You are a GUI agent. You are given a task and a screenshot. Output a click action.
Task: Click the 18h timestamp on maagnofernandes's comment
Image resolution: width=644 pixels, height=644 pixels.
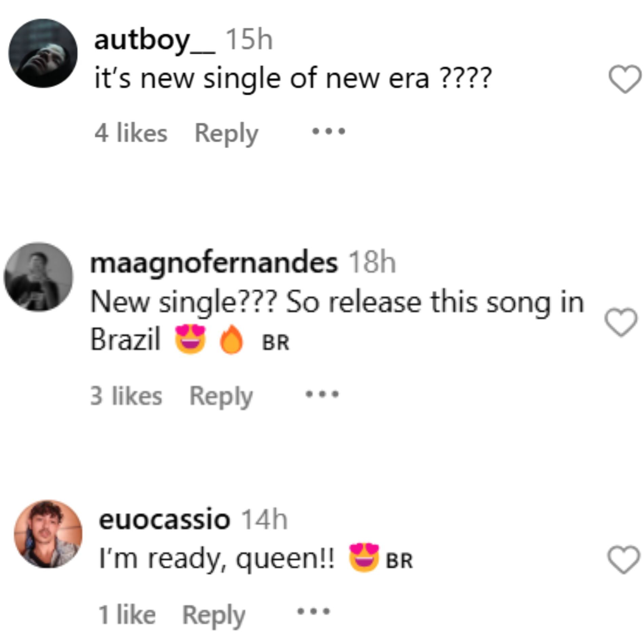coord(372,263)
